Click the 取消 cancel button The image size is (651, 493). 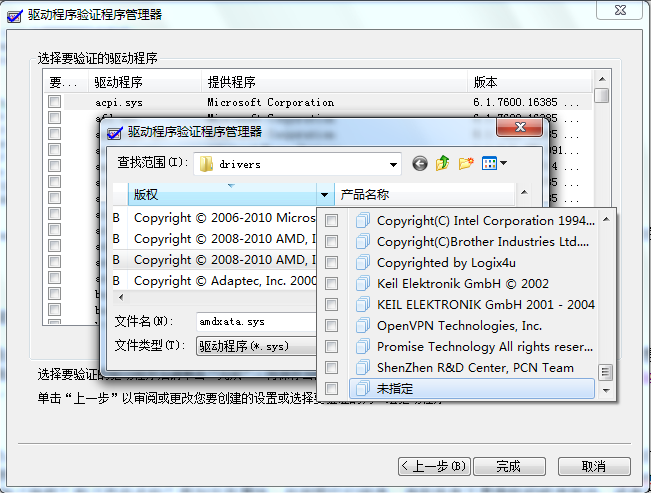coord(594,466)
